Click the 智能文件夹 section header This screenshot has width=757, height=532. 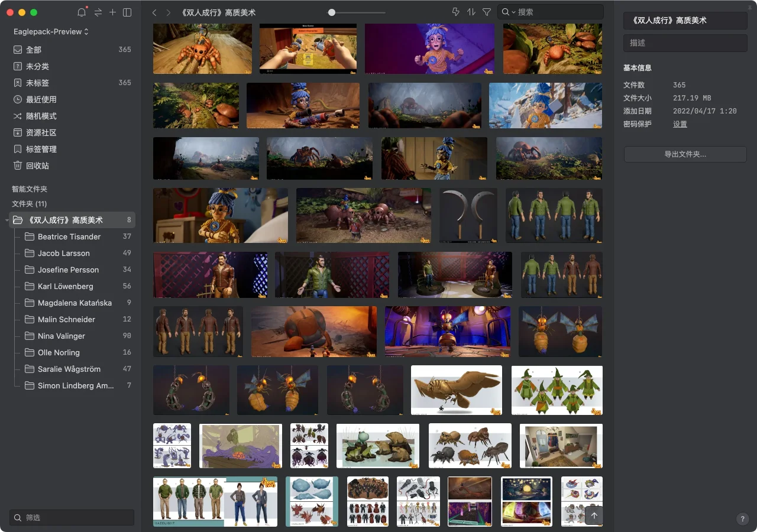30,189
